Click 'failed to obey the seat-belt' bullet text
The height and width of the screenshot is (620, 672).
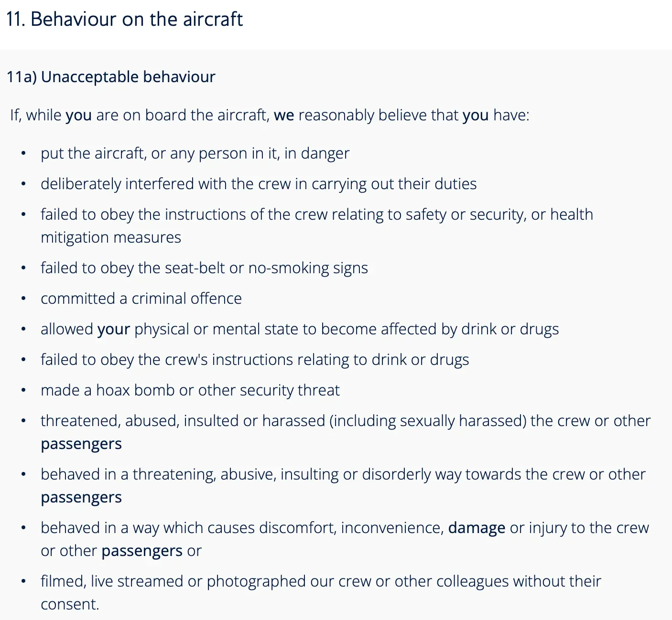point(204,268)
